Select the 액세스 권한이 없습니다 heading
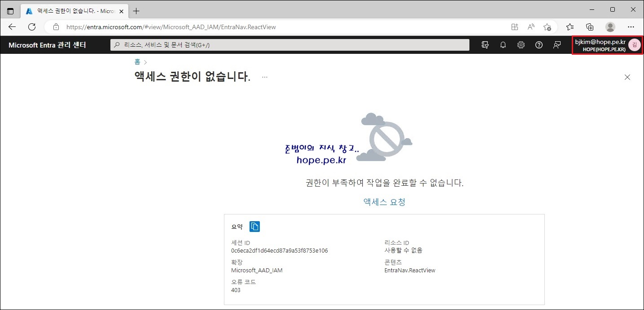The image size is (644, 310). (x=192, y=77)
